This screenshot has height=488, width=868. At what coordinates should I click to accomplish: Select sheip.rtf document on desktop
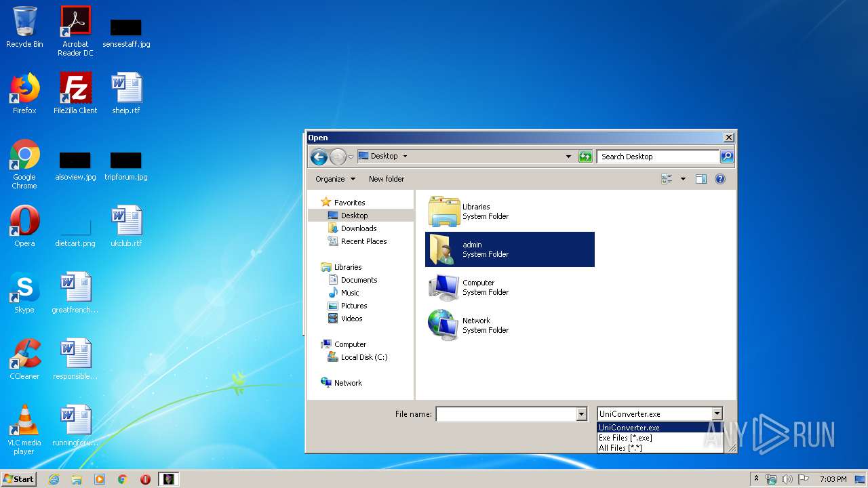tap(126, 94)
